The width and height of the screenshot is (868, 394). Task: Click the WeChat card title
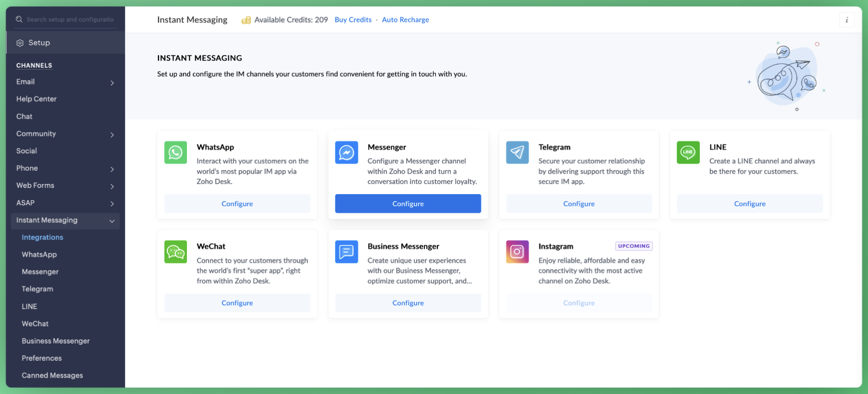[x=211, y=246]
